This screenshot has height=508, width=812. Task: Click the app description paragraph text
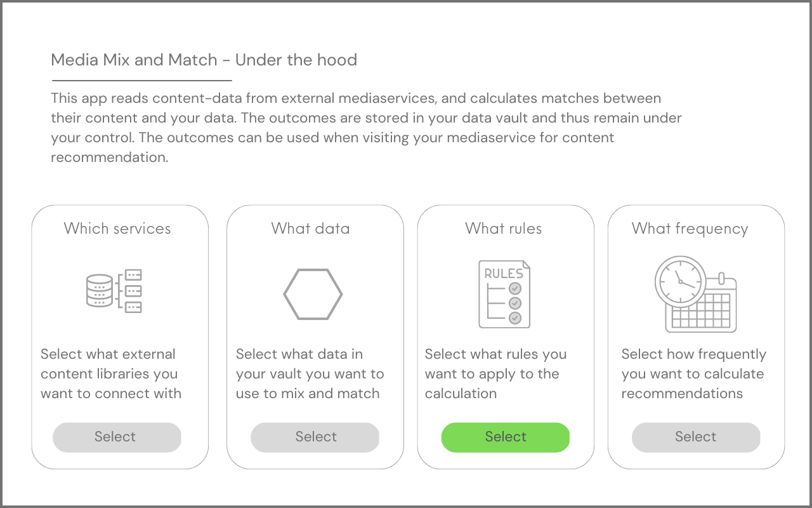pyautogui.click(x=367, y=128)
